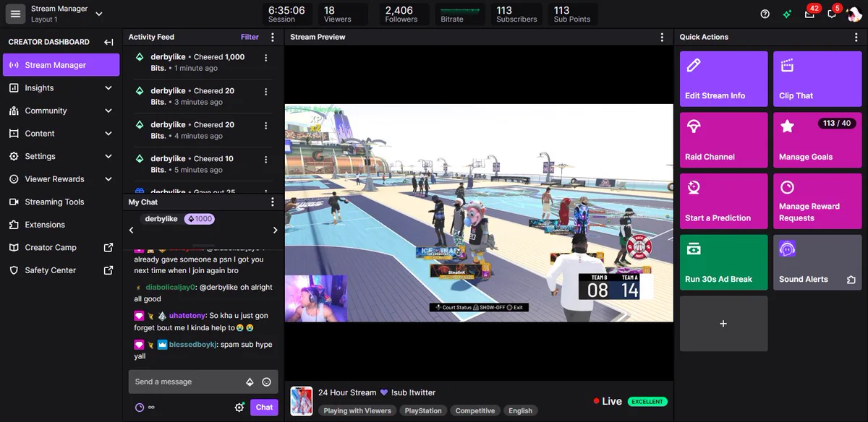Open options for Cheered 1,000 activity
The height and width of the screenshot is (422, 868).
coord(265,58)
